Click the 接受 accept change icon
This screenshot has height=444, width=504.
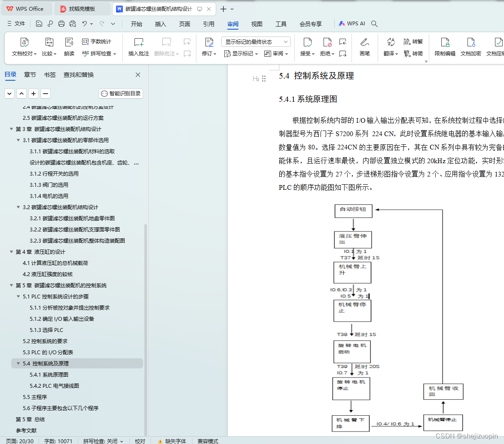pyautogui.click(x=307, y=43)
